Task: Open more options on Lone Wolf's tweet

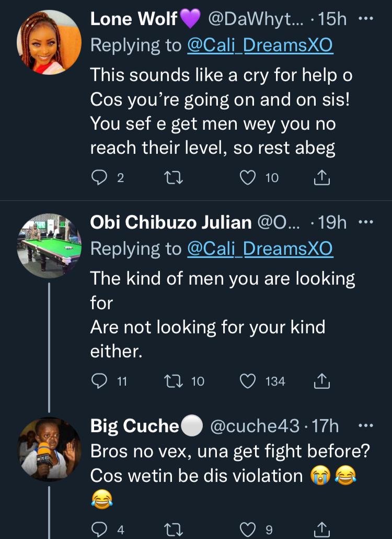Action: pyautogui.click(x=365, y=19)
